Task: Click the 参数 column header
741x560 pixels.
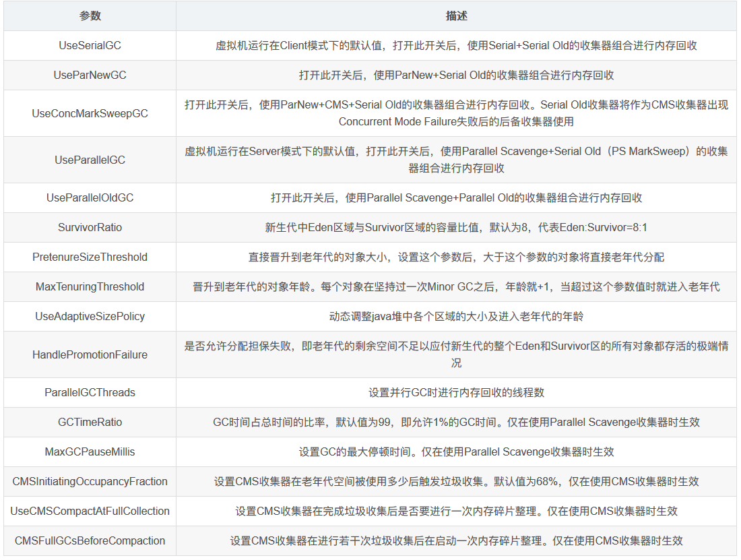Action: coord(90,16)
